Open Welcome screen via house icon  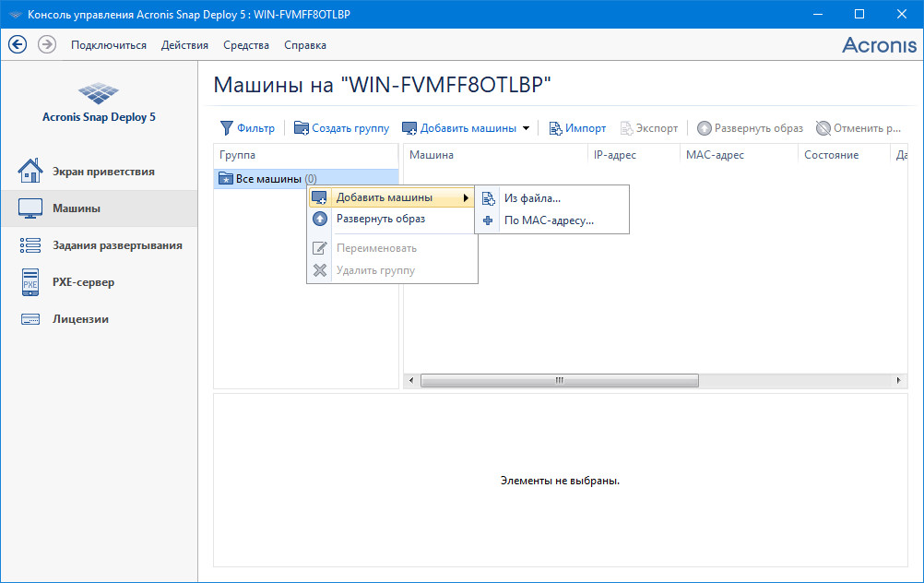[x=30, y=172]
